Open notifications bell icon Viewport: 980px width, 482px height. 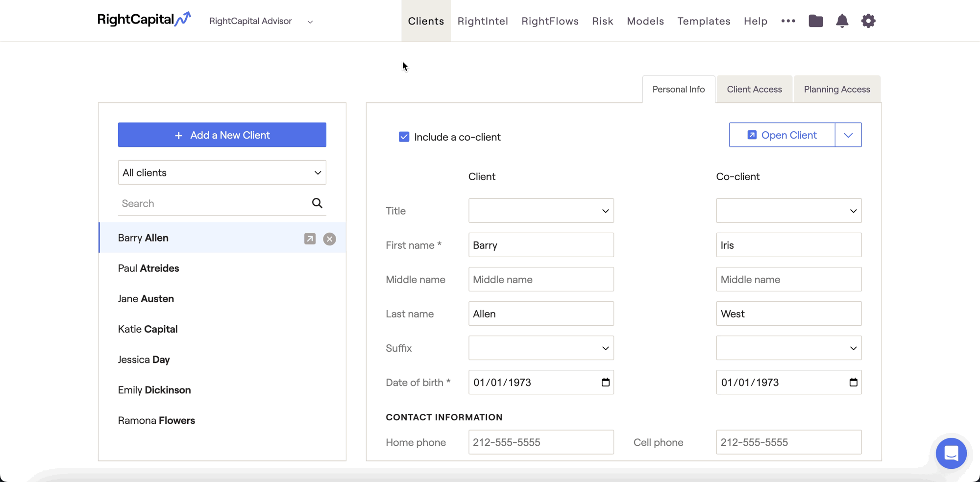click(842, 21)
